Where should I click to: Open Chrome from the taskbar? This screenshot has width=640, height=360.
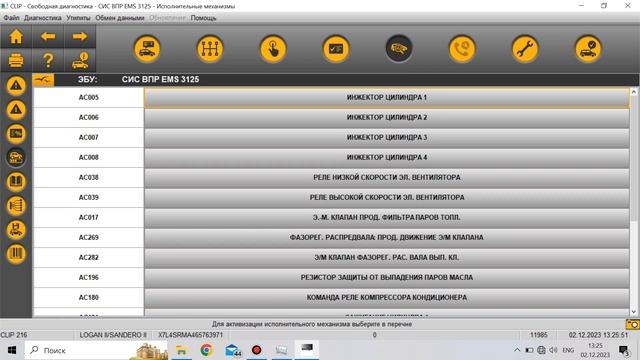[207, 350]
